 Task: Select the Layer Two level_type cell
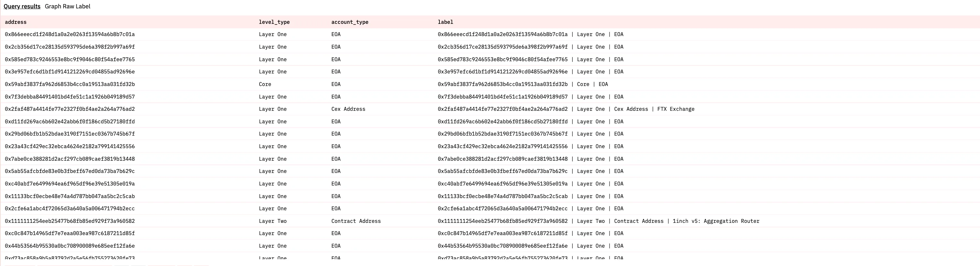(273, 221)
